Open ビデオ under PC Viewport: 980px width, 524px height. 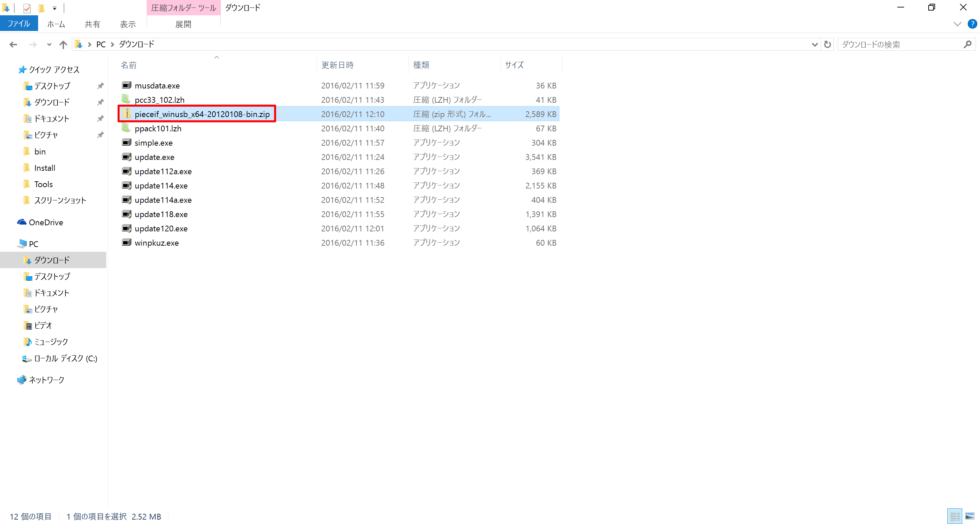click(x=43, y=325)
